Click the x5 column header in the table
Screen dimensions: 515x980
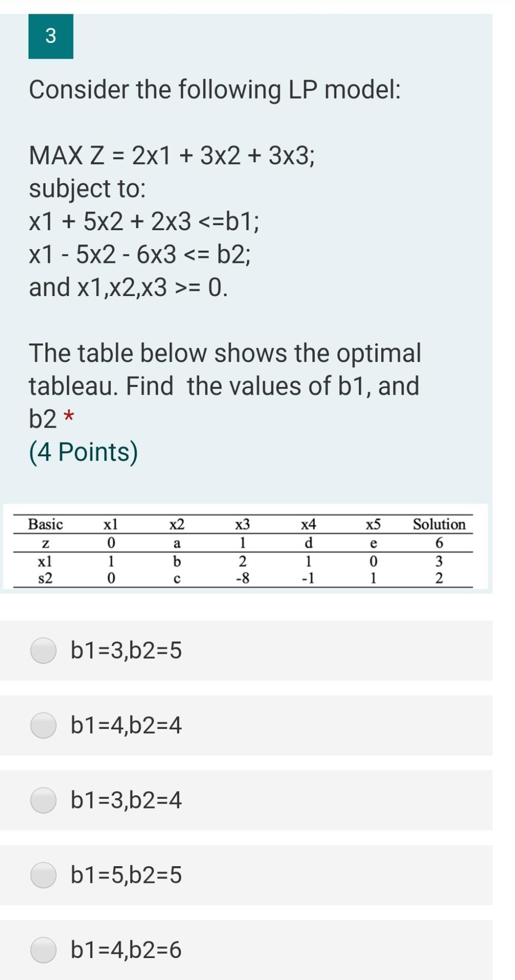373,524
